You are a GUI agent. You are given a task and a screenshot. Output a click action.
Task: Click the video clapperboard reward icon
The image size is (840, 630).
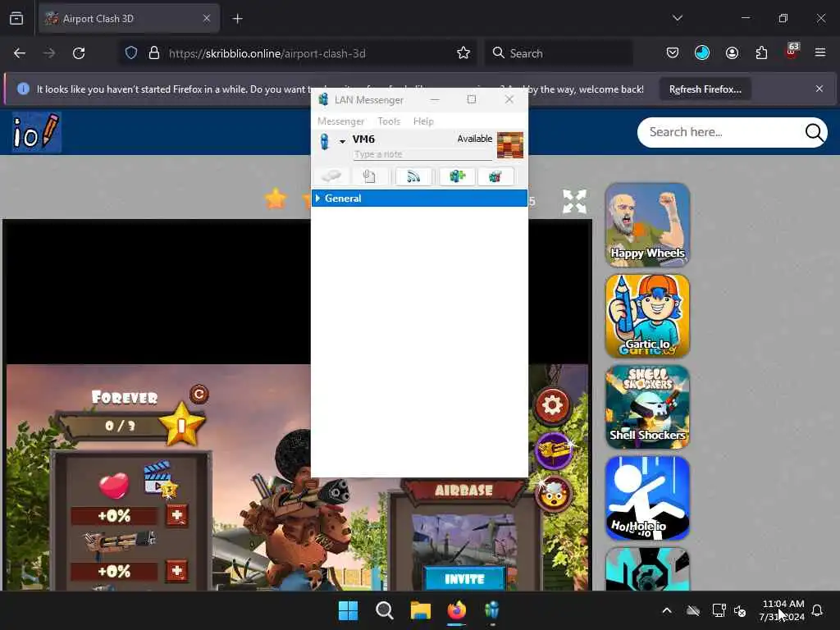tap(160, 478)
